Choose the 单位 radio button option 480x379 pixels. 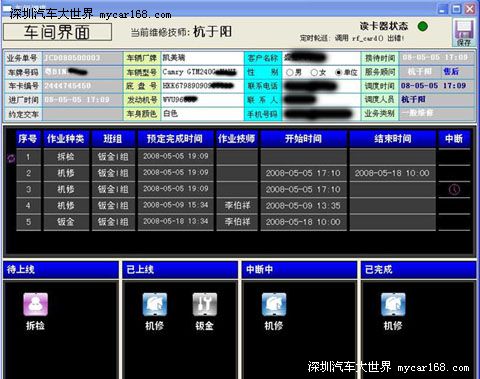pyautogui.click(x=338, y=72)
